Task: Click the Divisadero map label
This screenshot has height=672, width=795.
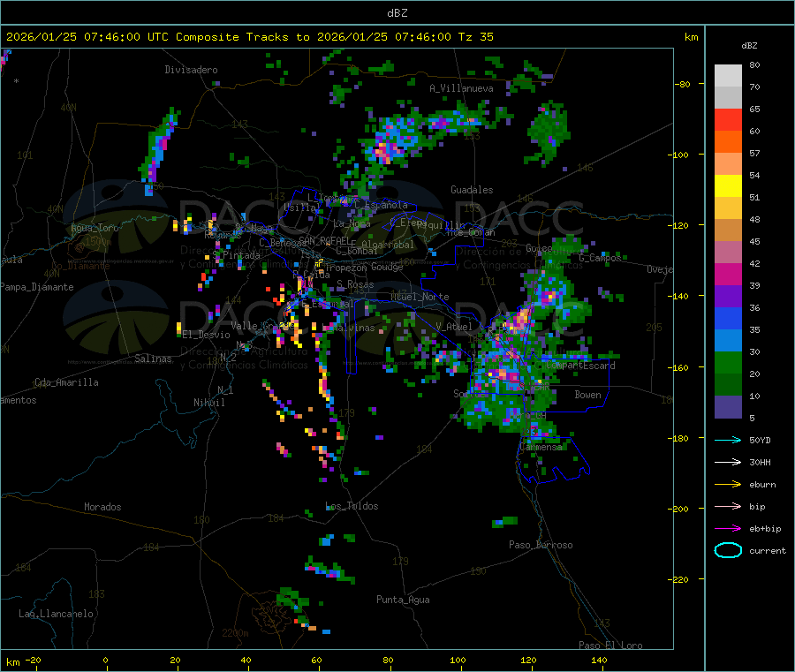Action: tap(191, 70)
